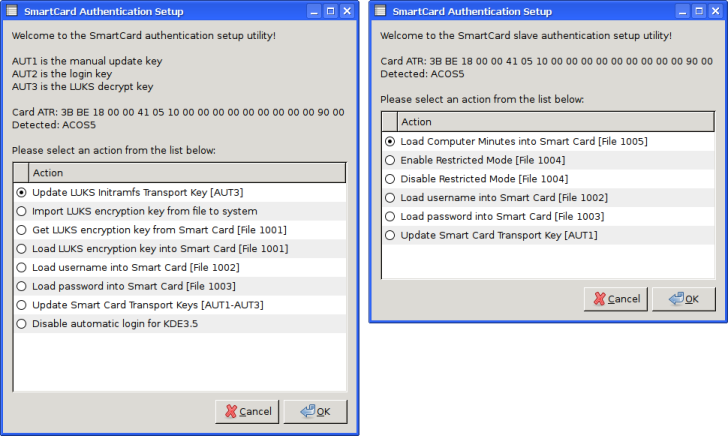728x436 pixels.
Task: Select Disable automatic login for KDE3.5
Action: point(21,324)
